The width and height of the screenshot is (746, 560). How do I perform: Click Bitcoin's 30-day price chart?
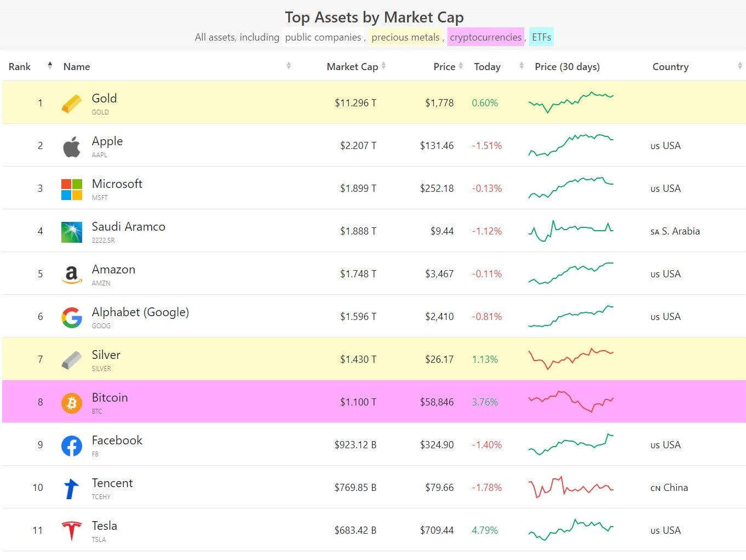(571, 402)
